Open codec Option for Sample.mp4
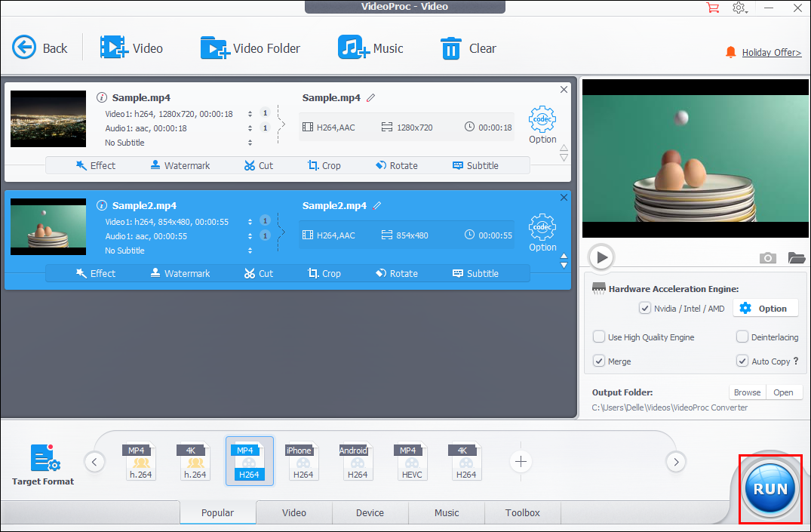This screenshot has height=532, width=811. pyautogui.click(x=542, y=125)
